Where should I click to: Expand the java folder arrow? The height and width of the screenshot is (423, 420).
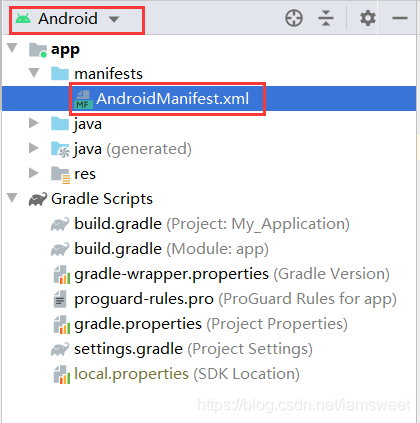[x=33, y=123]
